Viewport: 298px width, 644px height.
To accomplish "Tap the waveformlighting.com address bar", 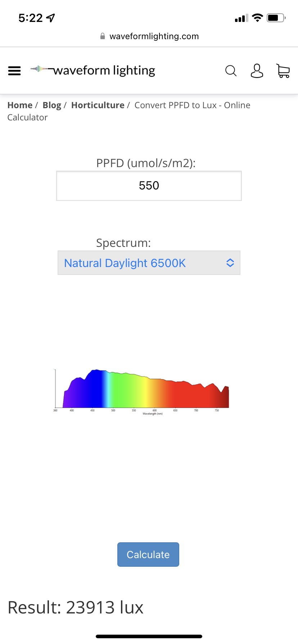I will click(x=154, y=36).
